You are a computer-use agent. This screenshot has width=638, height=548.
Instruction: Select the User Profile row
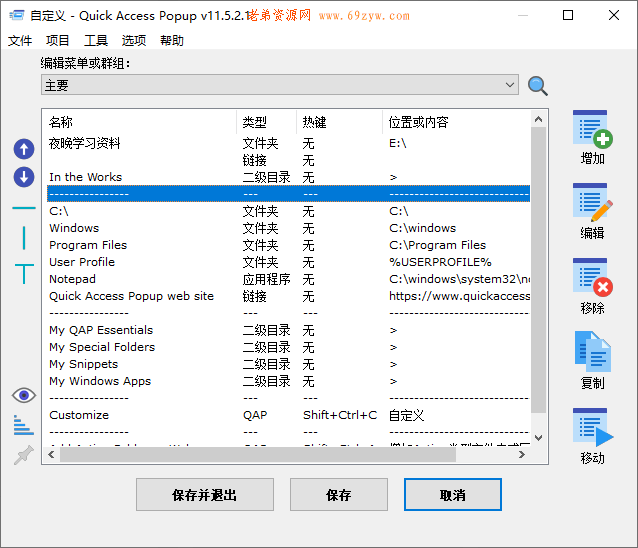coord(288,262)
